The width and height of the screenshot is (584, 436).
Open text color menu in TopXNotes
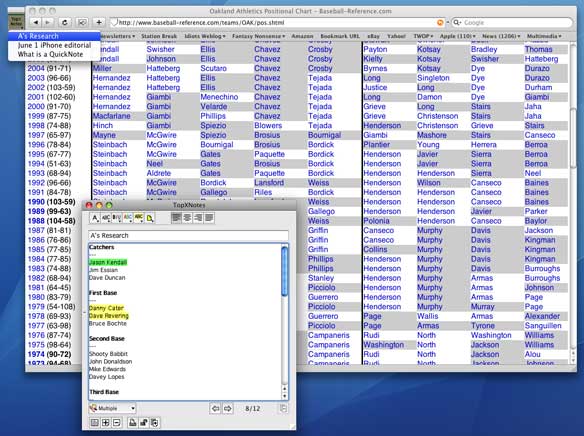128,218
